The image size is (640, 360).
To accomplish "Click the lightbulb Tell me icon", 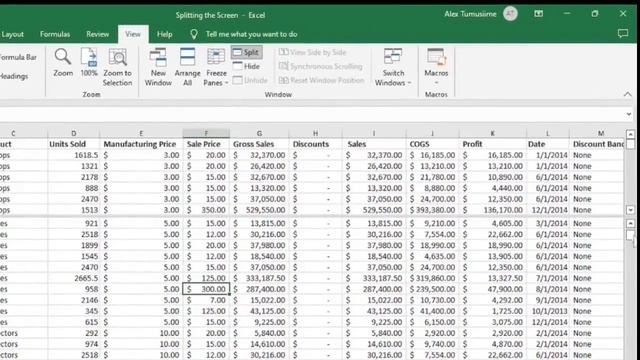I will [x=194, y=34].
